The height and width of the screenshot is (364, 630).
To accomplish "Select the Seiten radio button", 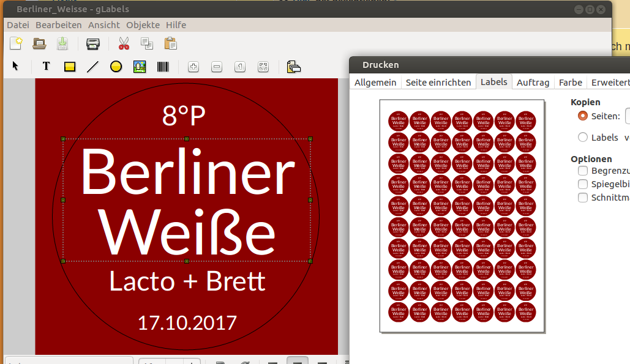I will [x=583, y=116].
